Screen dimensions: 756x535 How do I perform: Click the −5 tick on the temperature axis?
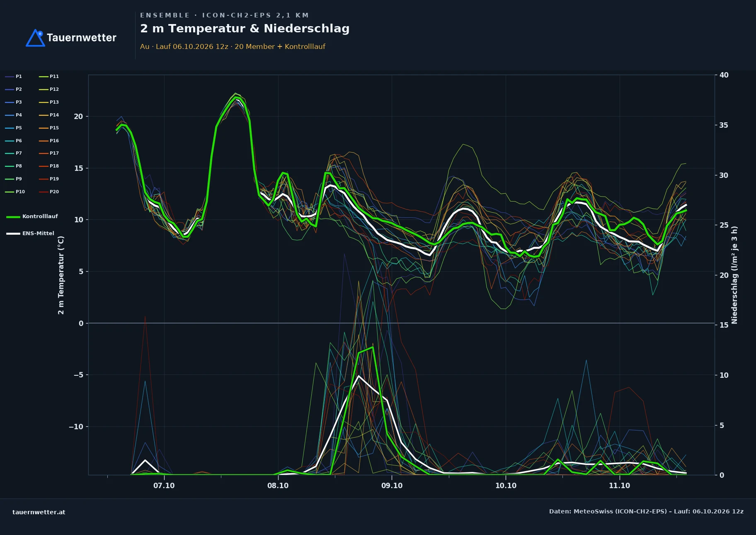(x=78, y=375)
